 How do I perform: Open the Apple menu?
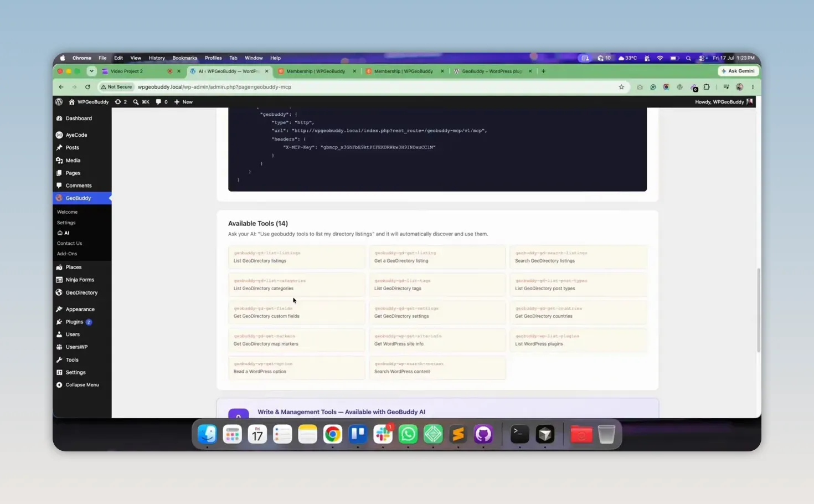[63, 58]
